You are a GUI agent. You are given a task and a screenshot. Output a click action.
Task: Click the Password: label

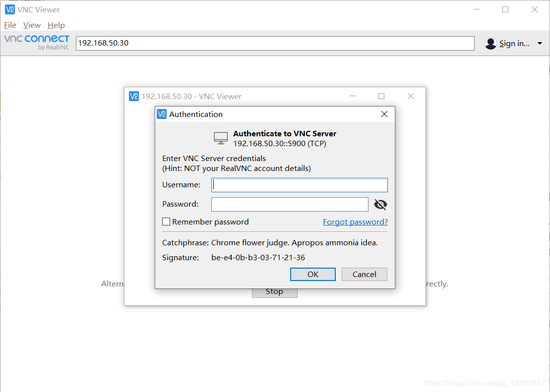[x=181, y=204]
